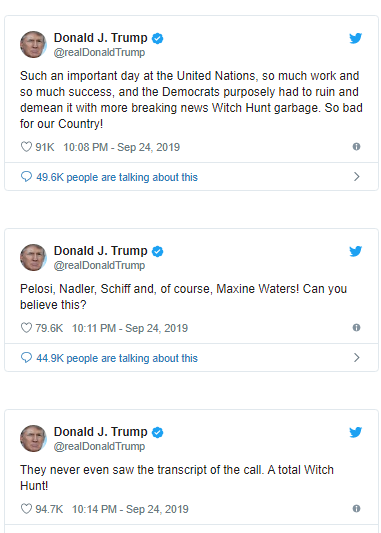Like the United Nations tweet with the heart
Viewport: 381px width, 533px height.
click(26, 147)
